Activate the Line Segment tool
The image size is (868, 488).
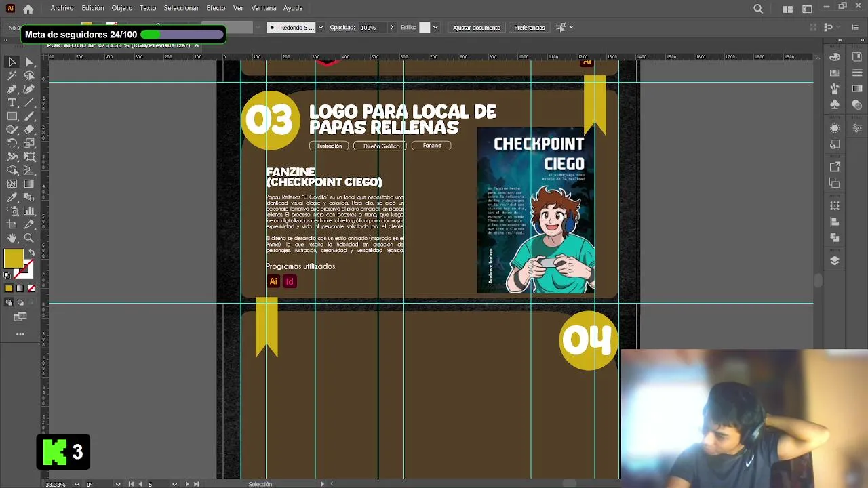coord(29,102)
